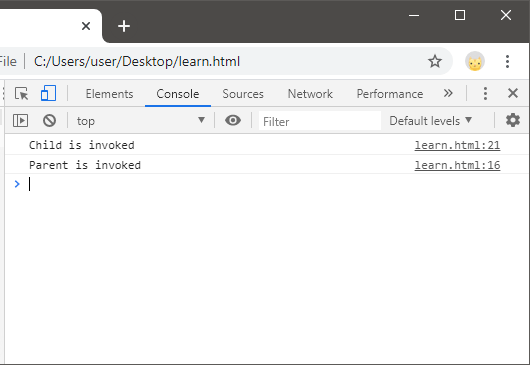The width and height of the screenshot is (530, 365).
Task: Open the cat profile avatar
Action: tap(475, 62)
